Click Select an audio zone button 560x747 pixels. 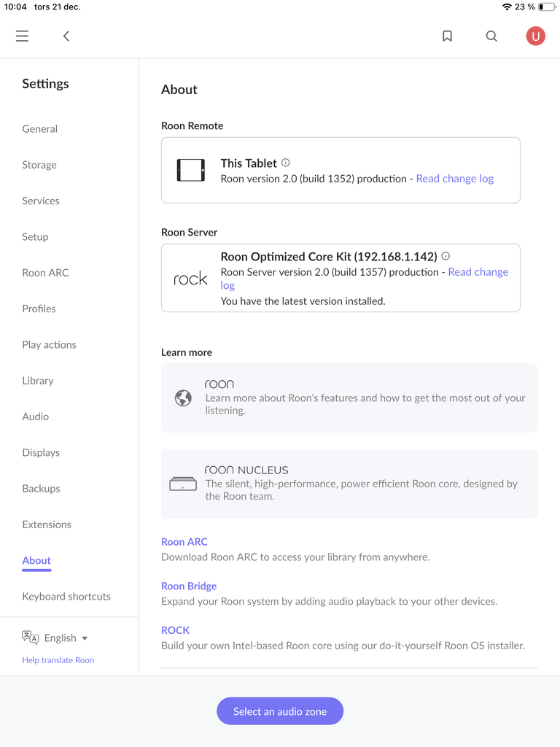(x=280, y=711)
